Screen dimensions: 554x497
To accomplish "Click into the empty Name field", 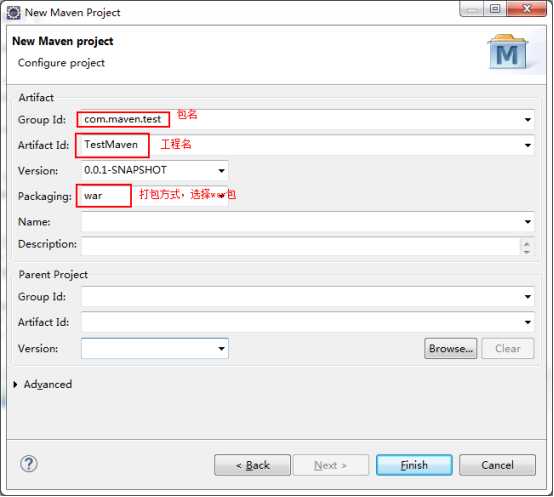I will [307, 222].
